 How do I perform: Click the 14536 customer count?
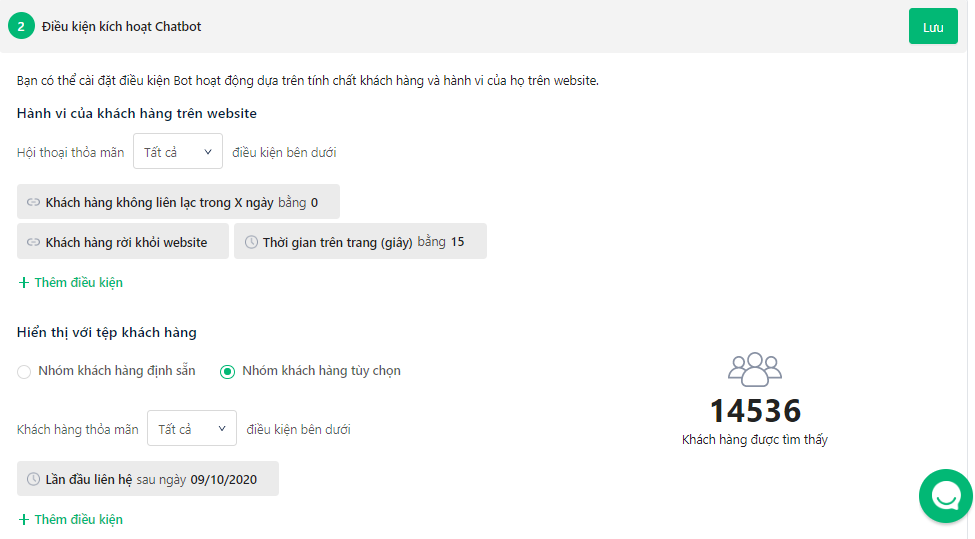pos(755,410)
